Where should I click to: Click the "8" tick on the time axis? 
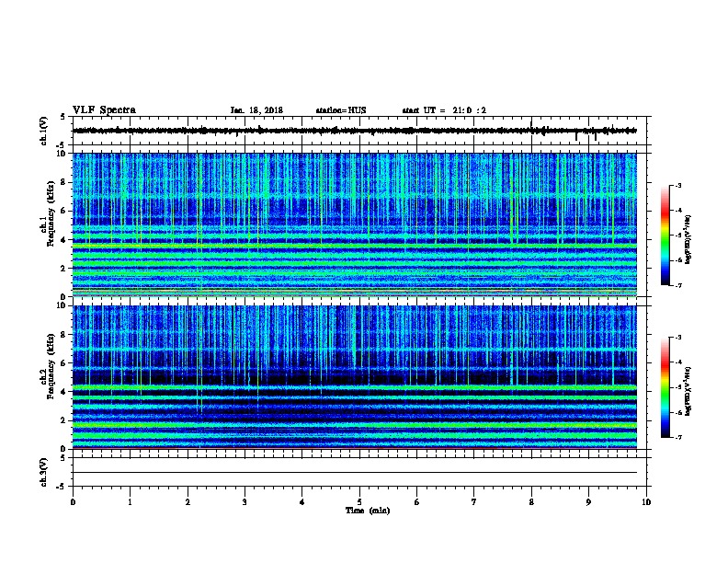pyautogui.click(x=531, y=502)
